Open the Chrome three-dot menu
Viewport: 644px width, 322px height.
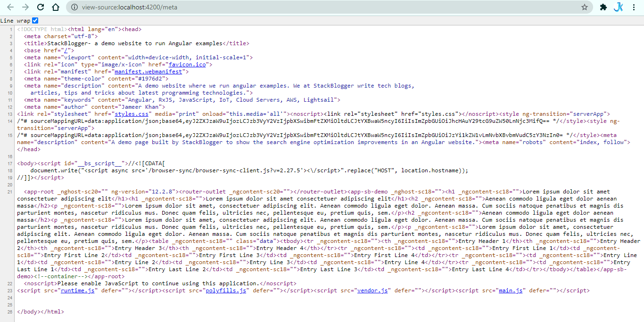pos(634,7)
